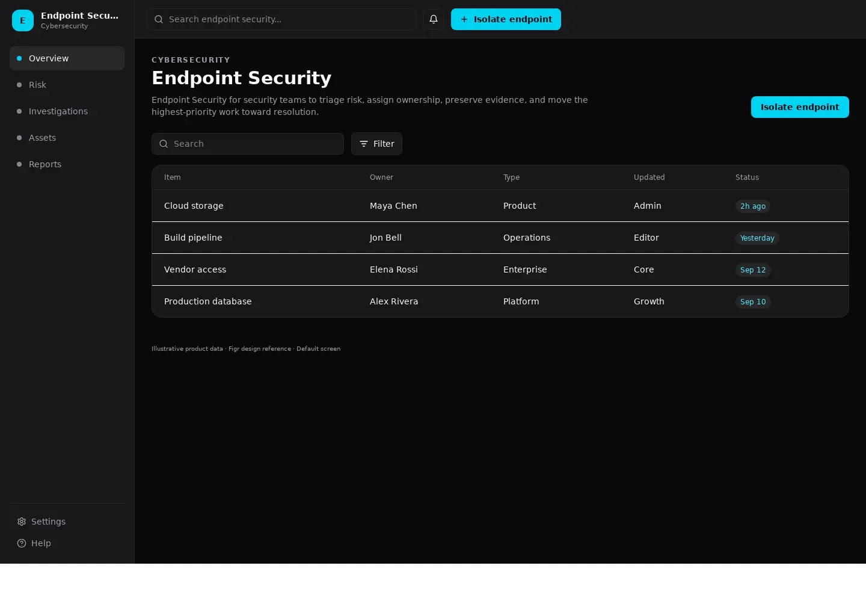Click the filter lines icon

pos(364,144)
